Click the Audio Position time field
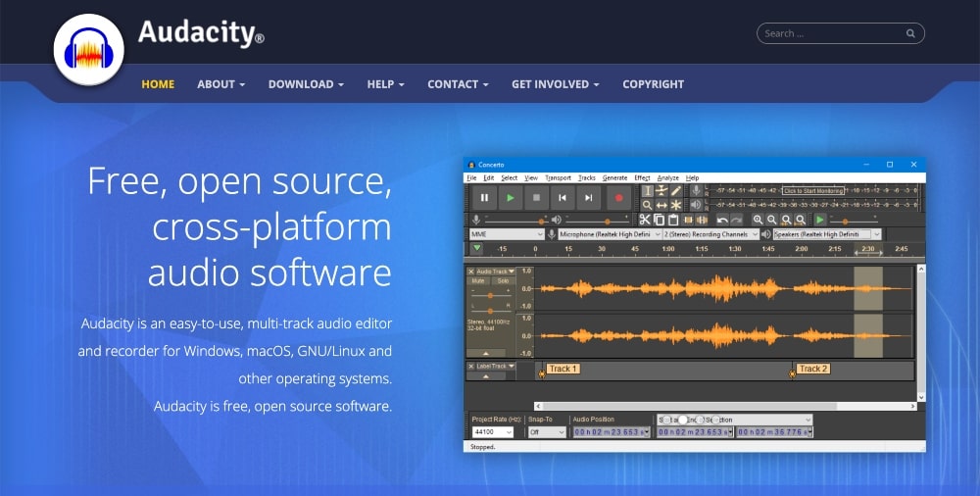The image size is (980, 496). [612, 432]
